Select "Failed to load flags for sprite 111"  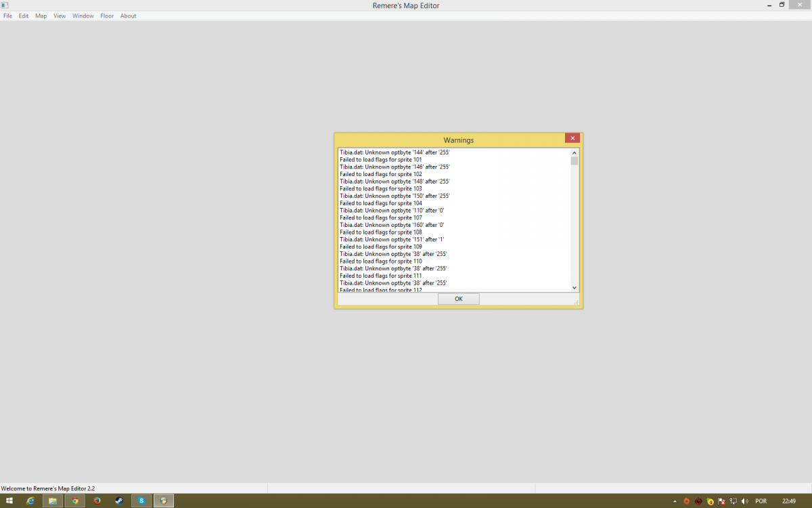[x=380, y=276]
